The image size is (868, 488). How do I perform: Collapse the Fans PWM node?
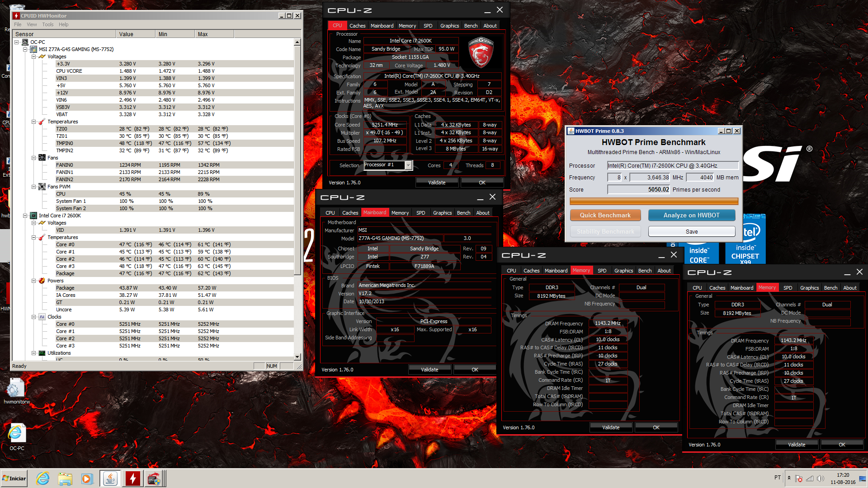point(33,187)
